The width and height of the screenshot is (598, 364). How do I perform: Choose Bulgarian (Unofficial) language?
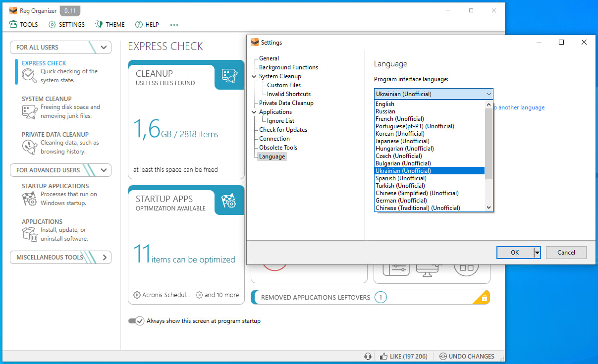coord(430,163)
